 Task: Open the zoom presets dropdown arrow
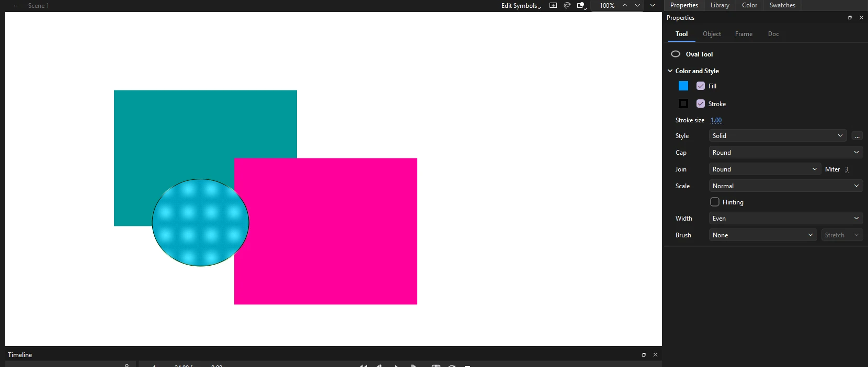pyautogui.click(x=653, y=5)
